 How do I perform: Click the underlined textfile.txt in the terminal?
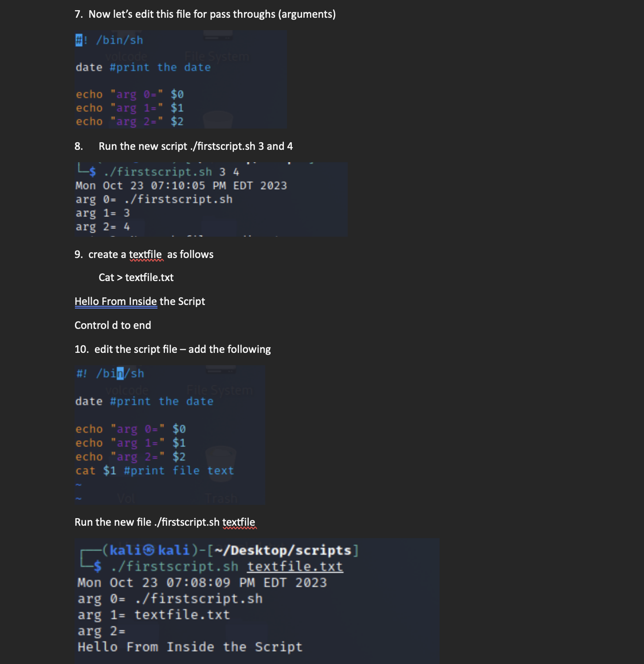(x=295, y=566)
